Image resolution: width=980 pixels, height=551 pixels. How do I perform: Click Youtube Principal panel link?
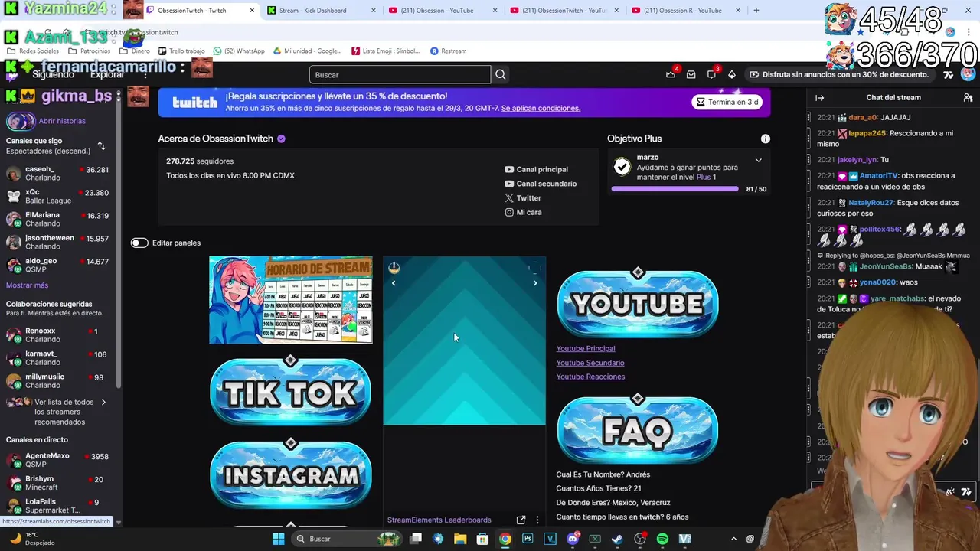click(586, 349)
